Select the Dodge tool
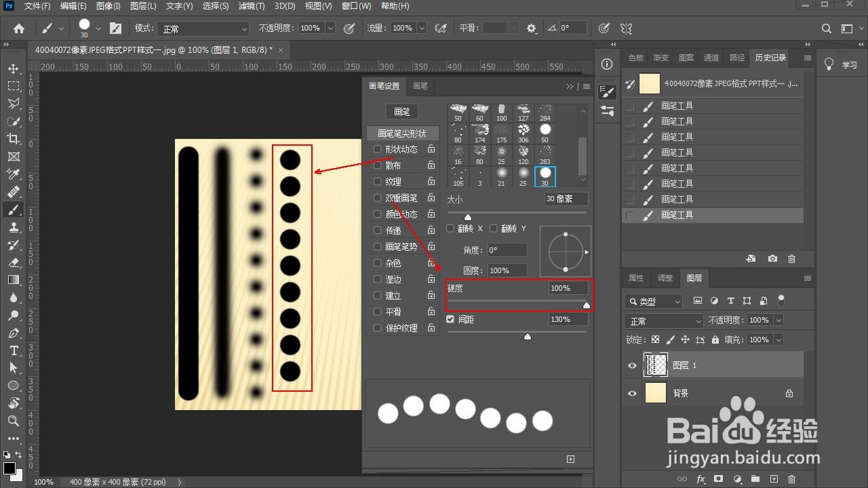Viewport: 868px width, 488px height. click(14, 315)
